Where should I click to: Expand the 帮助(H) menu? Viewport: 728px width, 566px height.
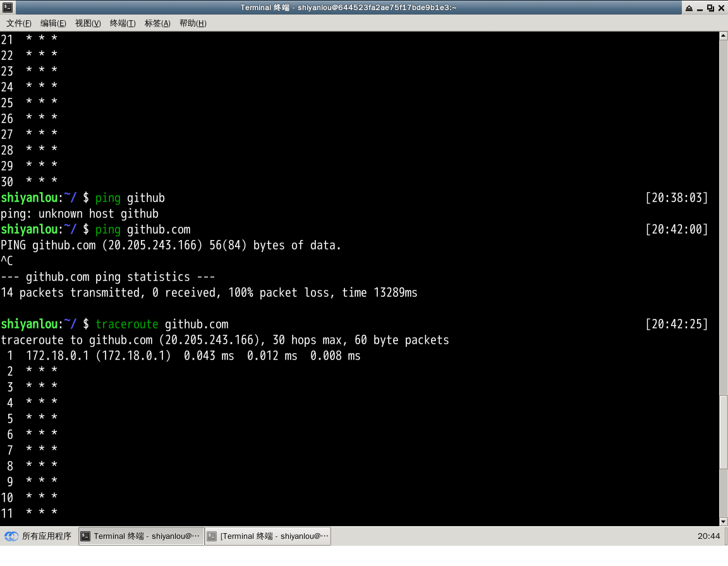pos(193,23)
